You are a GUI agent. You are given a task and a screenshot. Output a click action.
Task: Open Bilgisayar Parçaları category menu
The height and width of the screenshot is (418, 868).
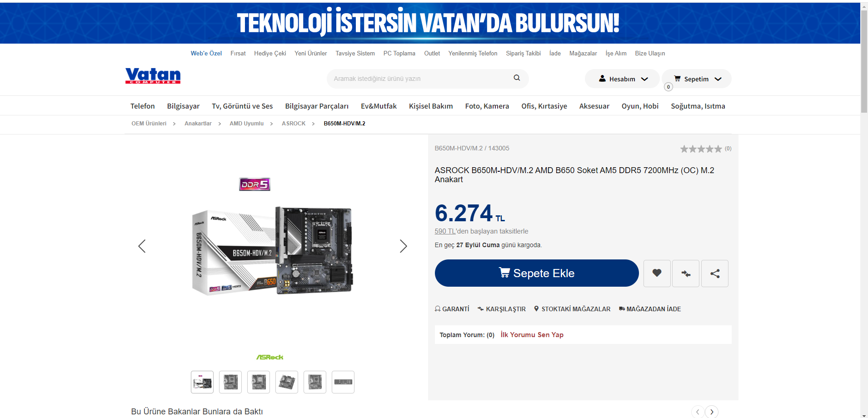pyautogui.click(x=317, y=106)
